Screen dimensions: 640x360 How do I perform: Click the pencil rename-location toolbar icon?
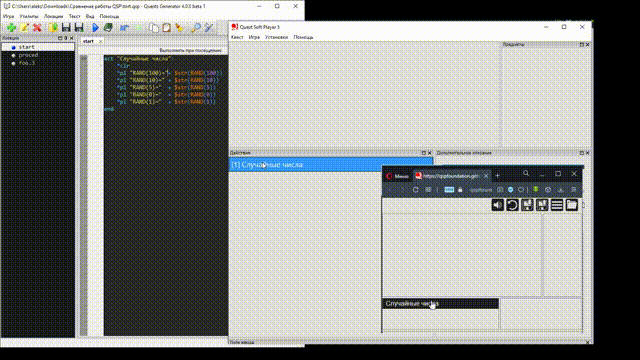coord(24,27)
